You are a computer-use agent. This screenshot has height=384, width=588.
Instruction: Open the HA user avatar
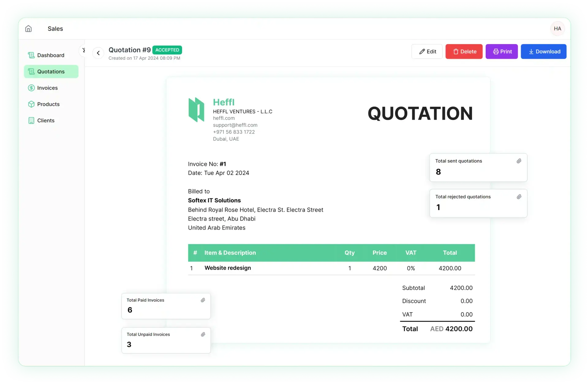pyautogui.click(x=557, y=29)
